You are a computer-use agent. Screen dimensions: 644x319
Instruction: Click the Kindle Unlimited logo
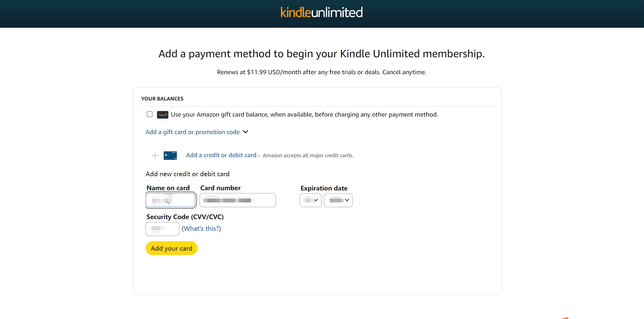click(x=322, y=13)
